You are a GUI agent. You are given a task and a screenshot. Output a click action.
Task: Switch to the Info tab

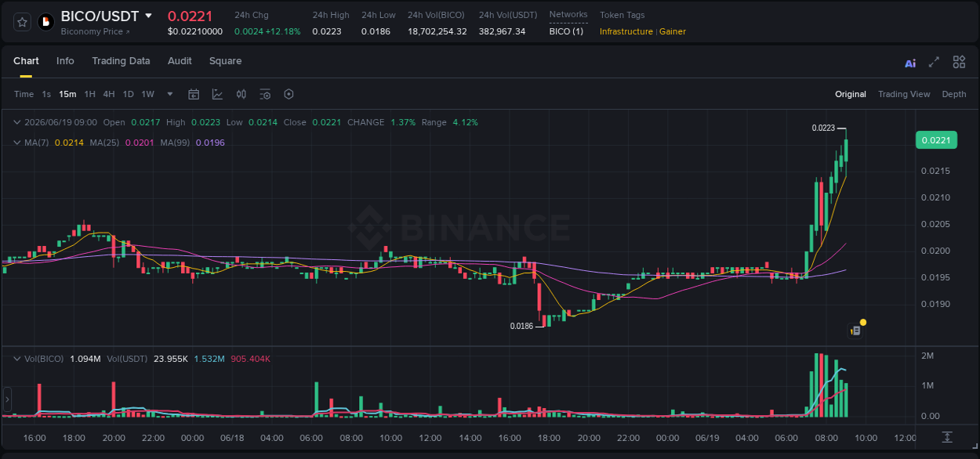click(x=65, y=61)
